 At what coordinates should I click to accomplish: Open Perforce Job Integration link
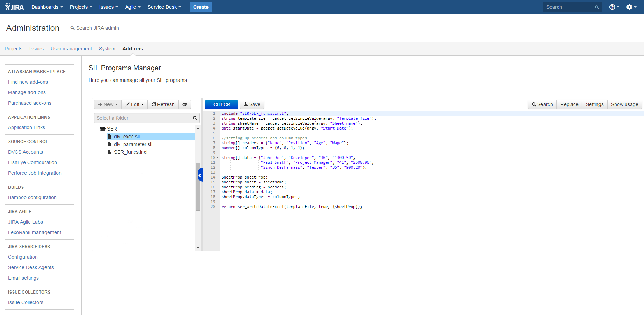pyautogui.click(x=35, y=173)
